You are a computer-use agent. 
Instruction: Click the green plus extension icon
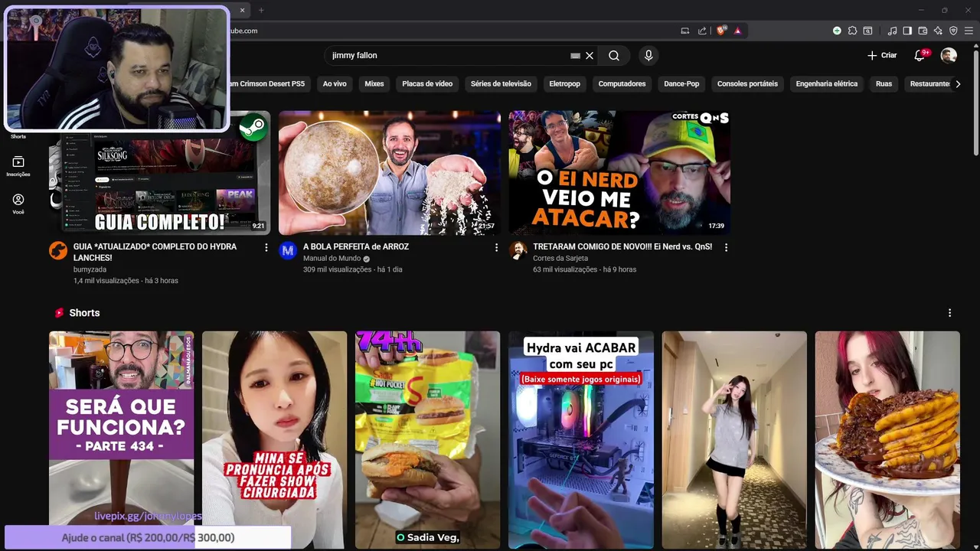tap(837, 31)
